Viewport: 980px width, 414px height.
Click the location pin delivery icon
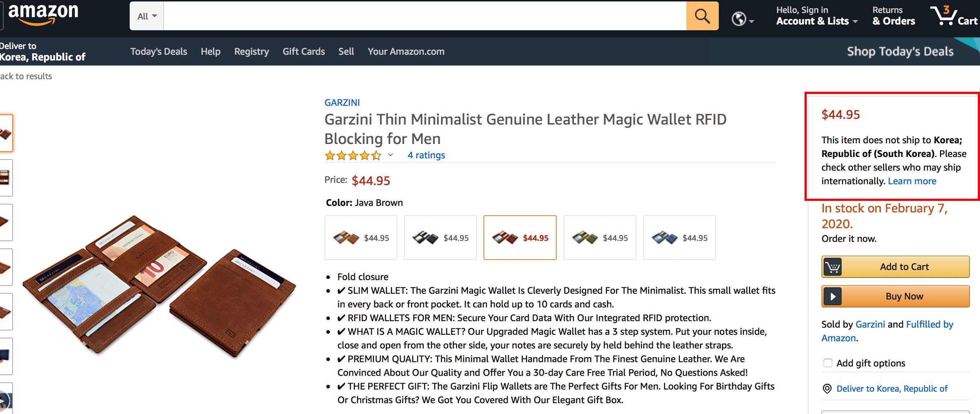pyautogui.click(x=827, y=388)
